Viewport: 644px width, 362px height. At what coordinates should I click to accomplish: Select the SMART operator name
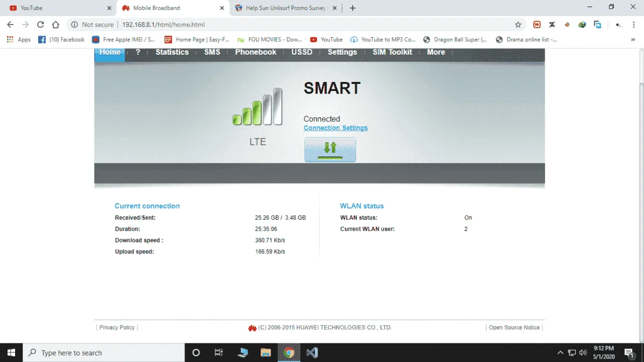[332, 88]
